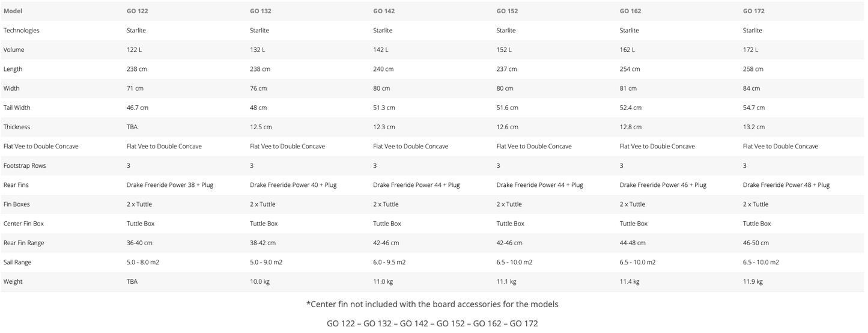
Task: Click the Center fin not included note
Action: coord(432,304)
